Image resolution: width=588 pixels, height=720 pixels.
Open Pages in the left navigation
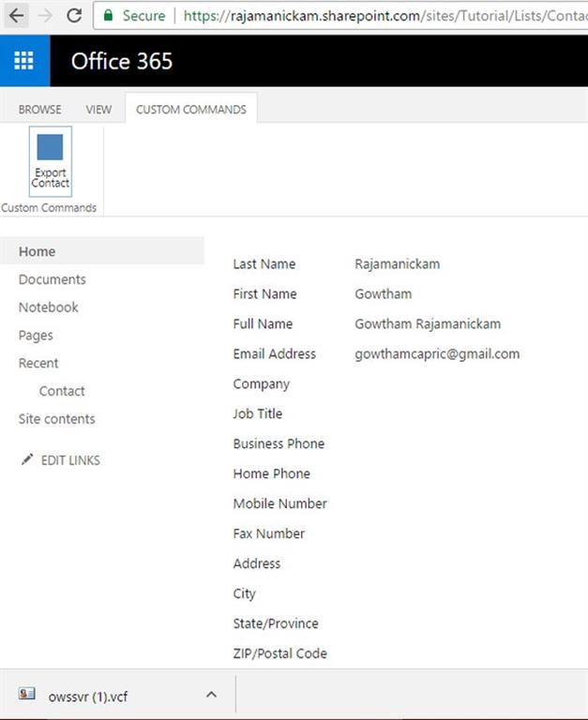[x=36, y=336]
